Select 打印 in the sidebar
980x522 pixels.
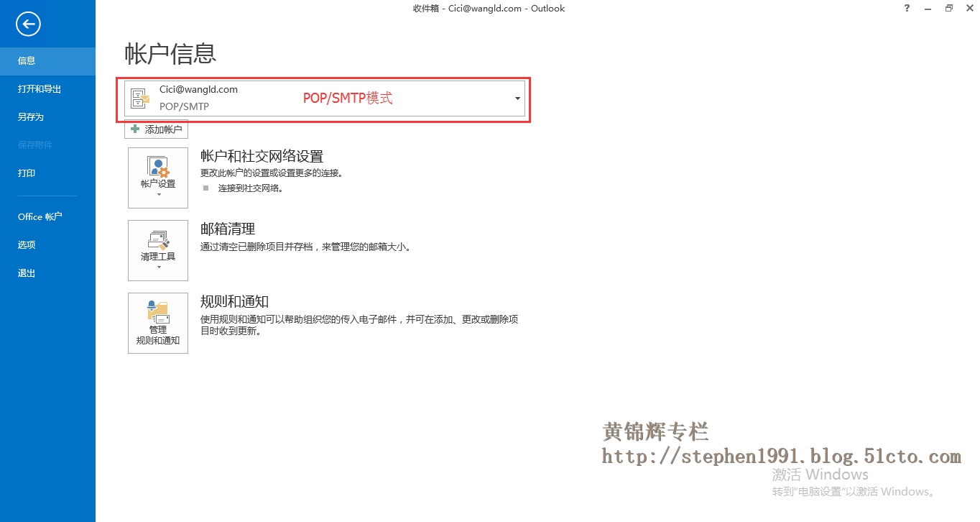[x=47, y=173]
